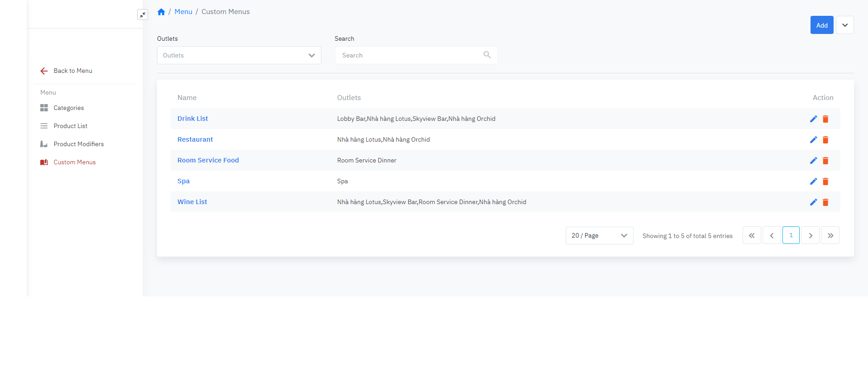Edit the Spa menu
This screenshot has height=391, width=868.
click(x=813, y=181)
